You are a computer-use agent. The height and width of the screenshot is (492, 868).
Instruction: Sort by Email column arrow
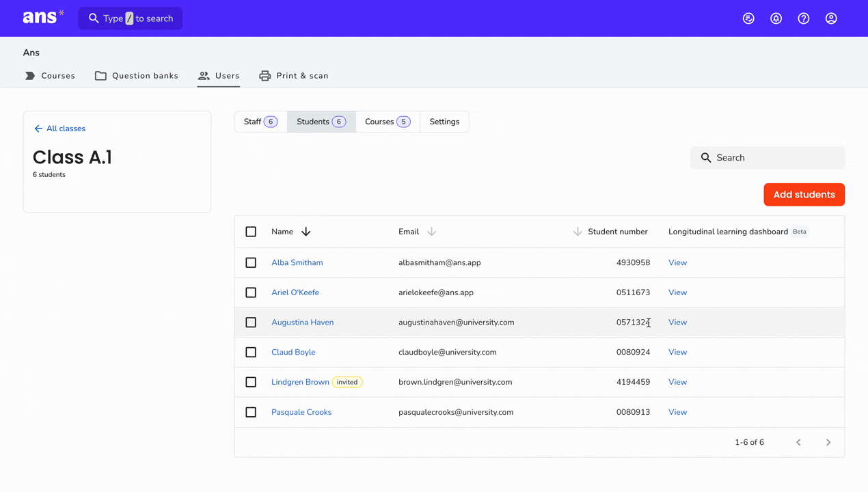(431, 232)
